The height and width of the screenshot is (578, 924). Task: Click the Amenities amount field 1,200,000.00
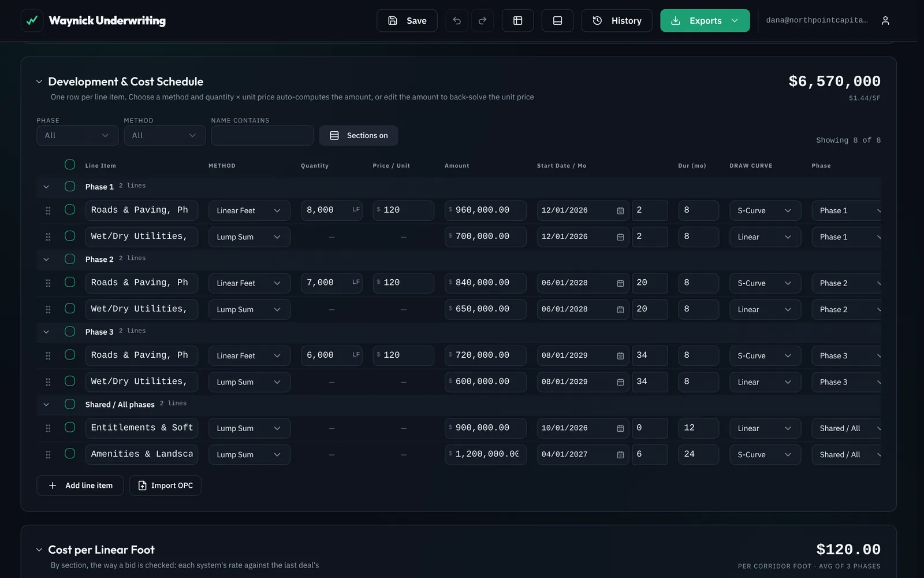486,454
